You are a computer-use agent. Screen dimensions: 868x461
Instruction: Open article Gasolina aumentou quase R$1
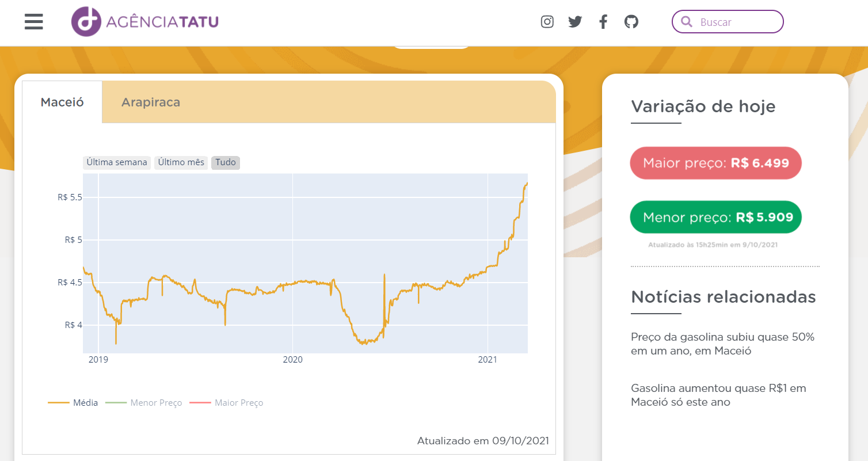pos(718,395)
